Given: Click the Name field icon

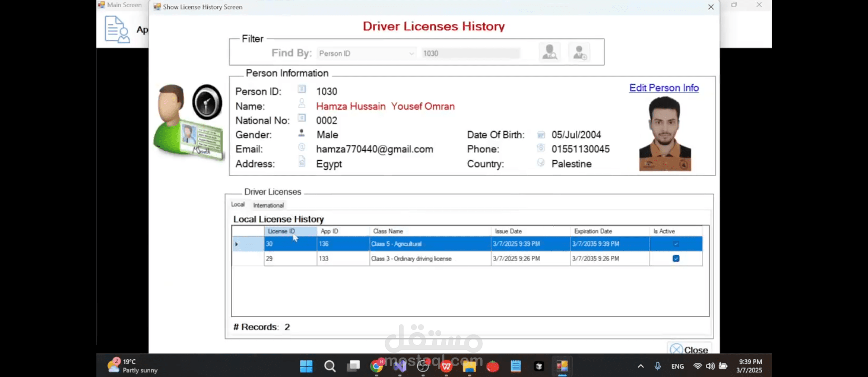Looking at the screenshot, I should 302,104.
